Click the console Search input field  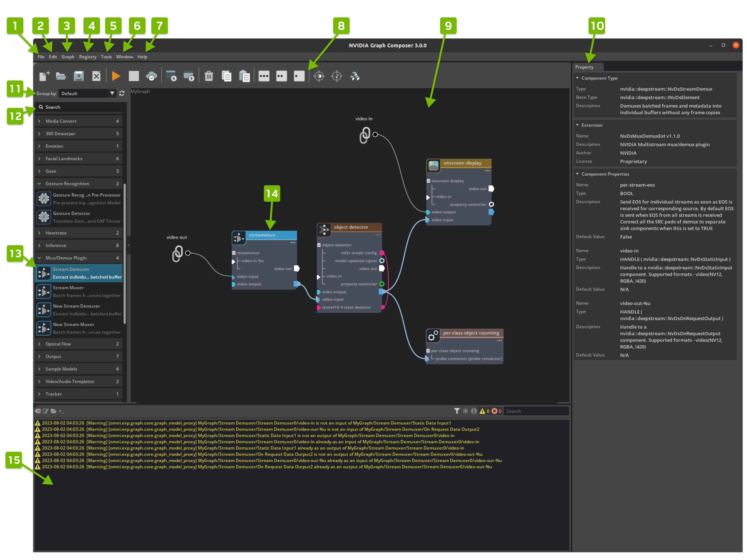pos(536,411)
